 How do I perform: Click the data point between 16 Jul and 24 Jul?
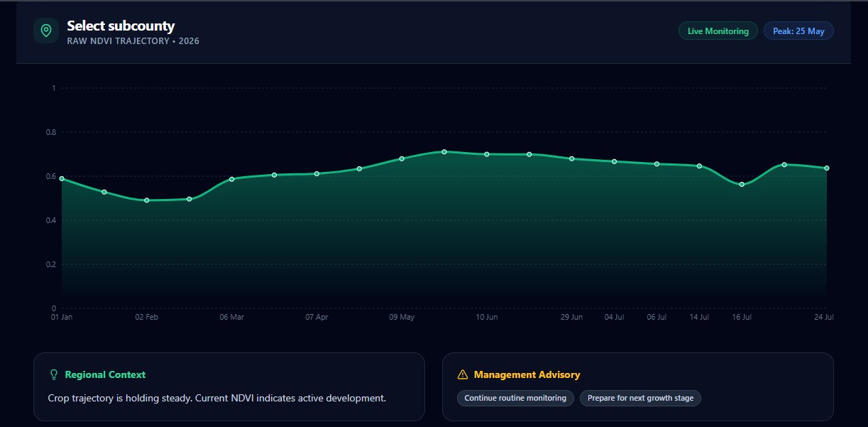[x=784, y=165]
